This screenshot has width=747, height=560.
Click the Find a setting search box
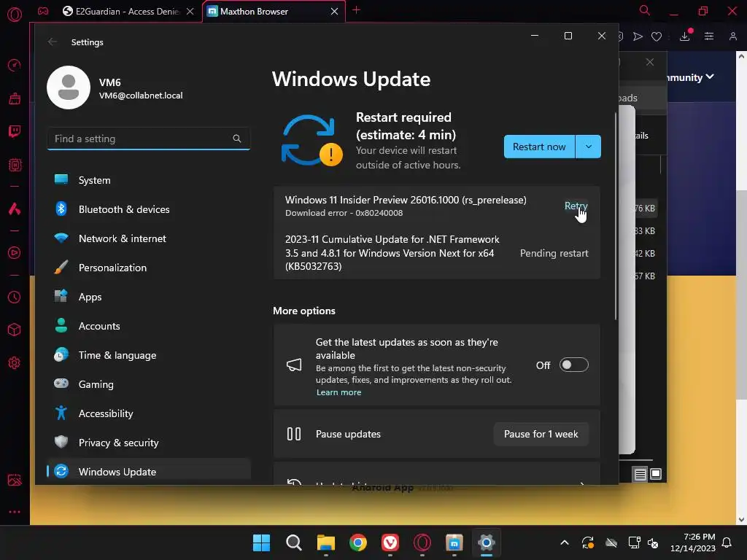[149, 139]
